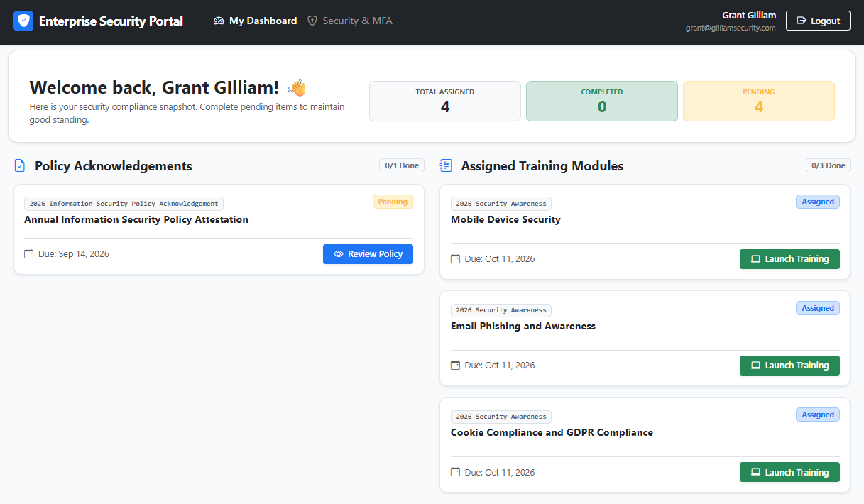Click the Enterprise Security Portal shield logo

23,21
